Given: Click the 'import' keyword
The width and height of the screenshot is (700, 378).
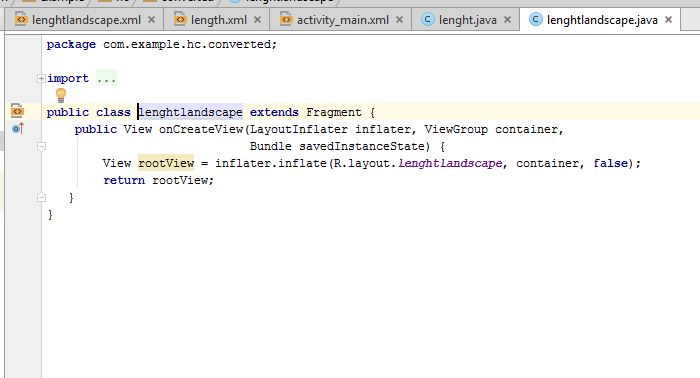Looking at the screenshot, I should (68, 79).
